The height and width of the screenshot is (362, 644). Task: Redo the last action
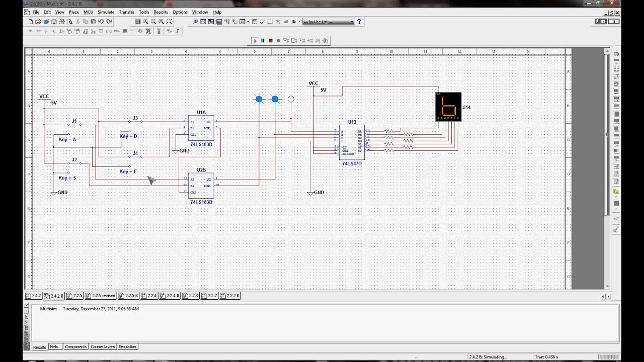[x=109, y=22]
